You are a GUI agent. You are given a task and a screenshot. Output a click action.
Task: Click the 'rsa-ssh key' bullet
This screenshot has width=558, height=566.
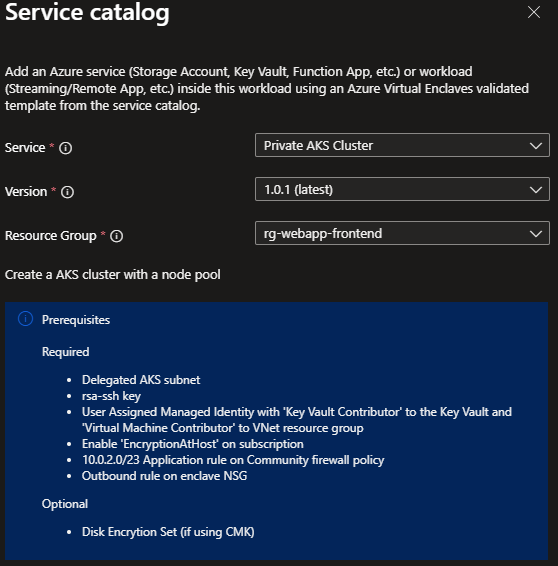(111, 396)
